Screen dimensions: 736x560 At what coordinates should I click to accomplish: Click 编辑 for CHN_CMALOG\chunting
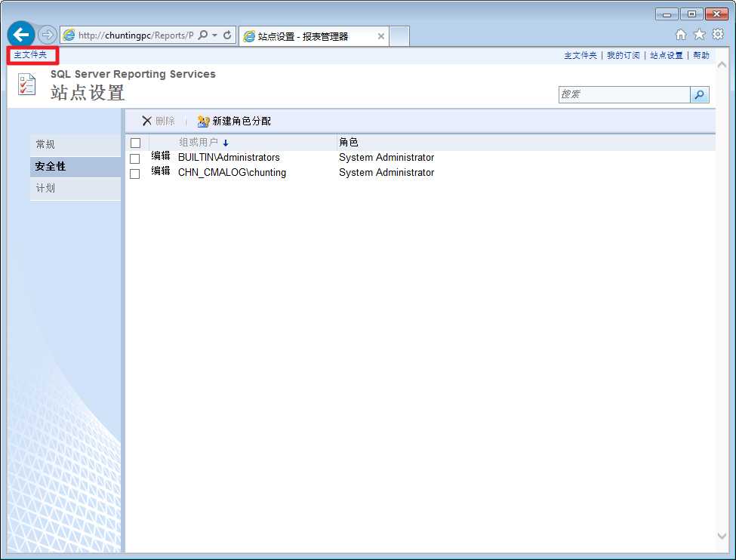pyautogui.click(x=161, y=171)
